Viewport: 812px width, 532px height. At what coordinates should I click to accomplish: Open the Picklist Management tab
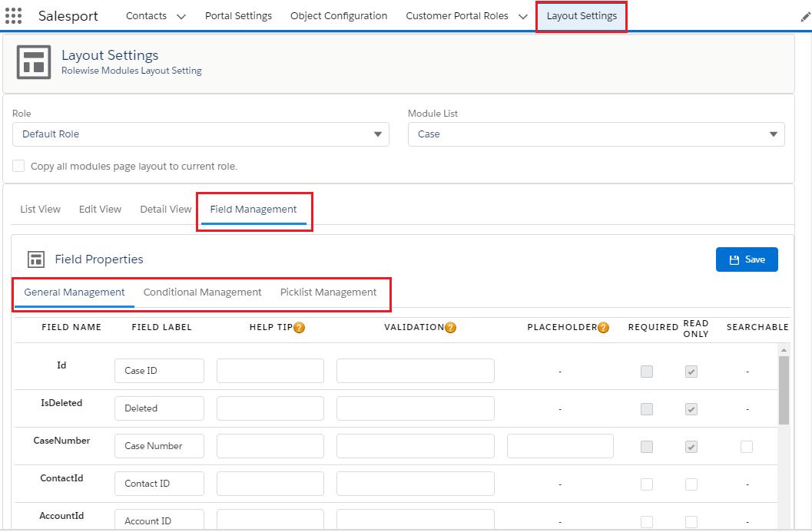328,292
